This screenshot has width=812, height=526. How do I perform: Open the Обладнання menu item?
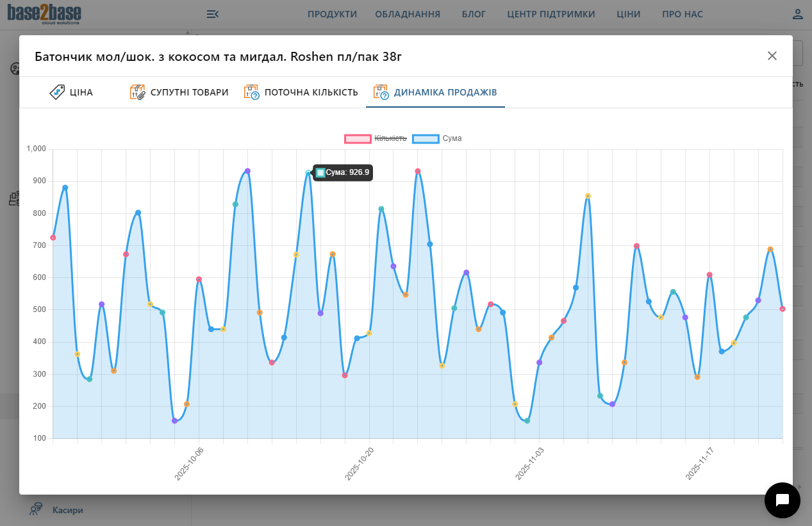tap(408, 14)
